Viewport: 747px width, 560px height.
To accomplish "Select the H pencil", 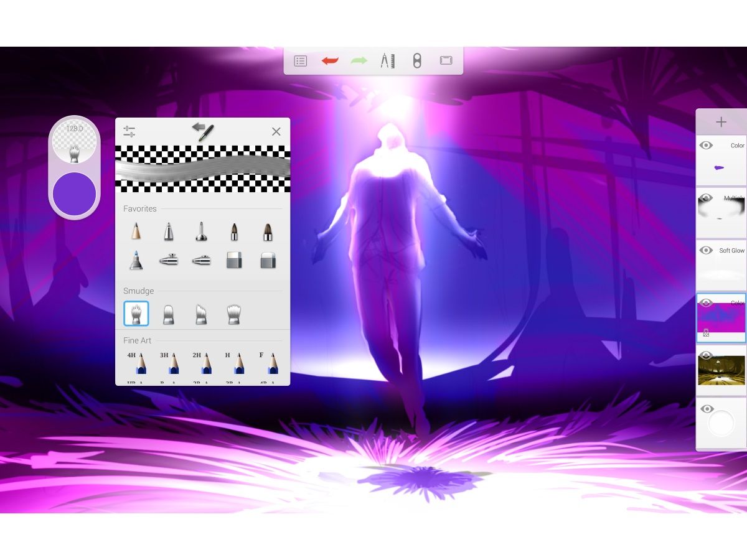I will [x=234, y=363].
